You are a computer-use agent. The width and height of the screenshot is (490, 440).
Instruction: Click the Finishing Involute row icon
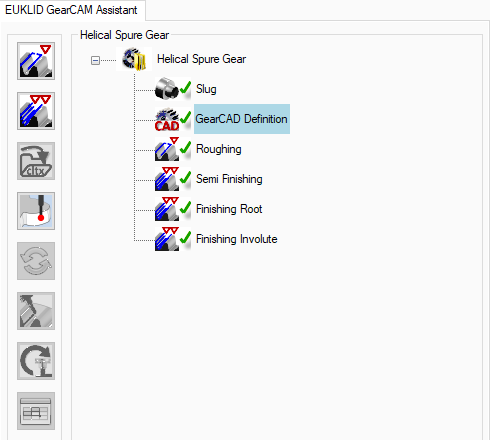(x=167, y=239)
